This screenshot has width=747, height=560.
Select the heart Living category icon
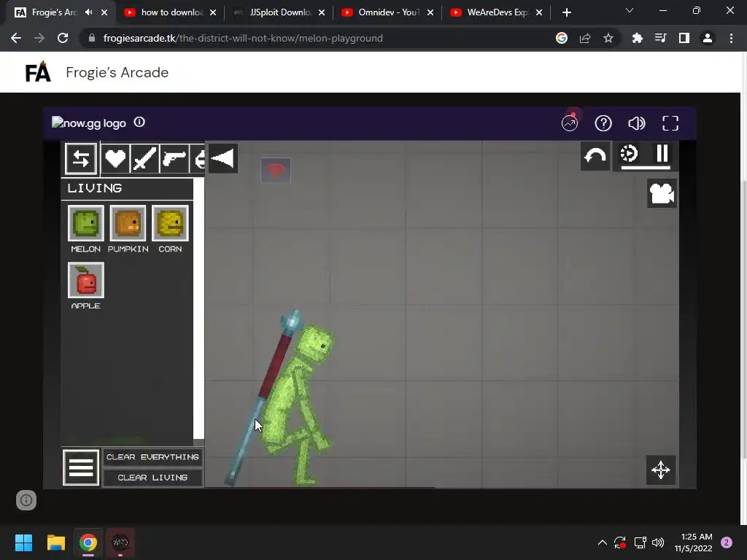[x=115, y=158]
